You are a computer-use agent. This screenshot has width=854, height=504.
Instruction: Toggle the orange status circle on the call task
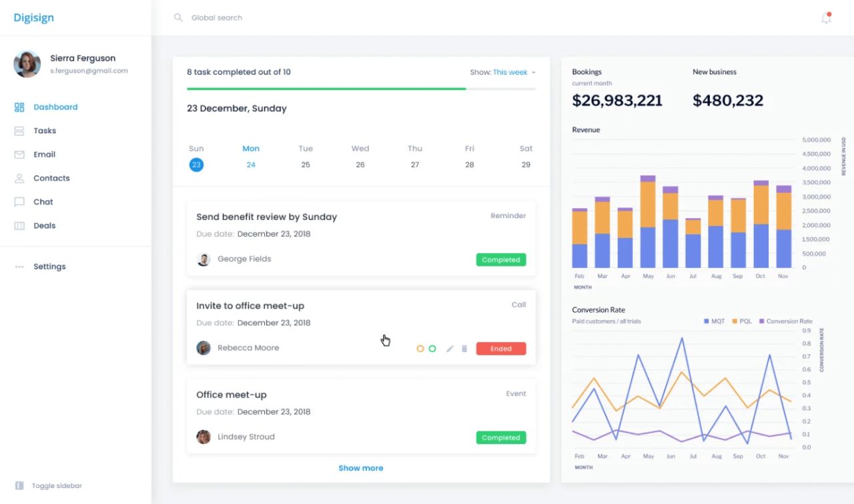(x=420, y=348)
